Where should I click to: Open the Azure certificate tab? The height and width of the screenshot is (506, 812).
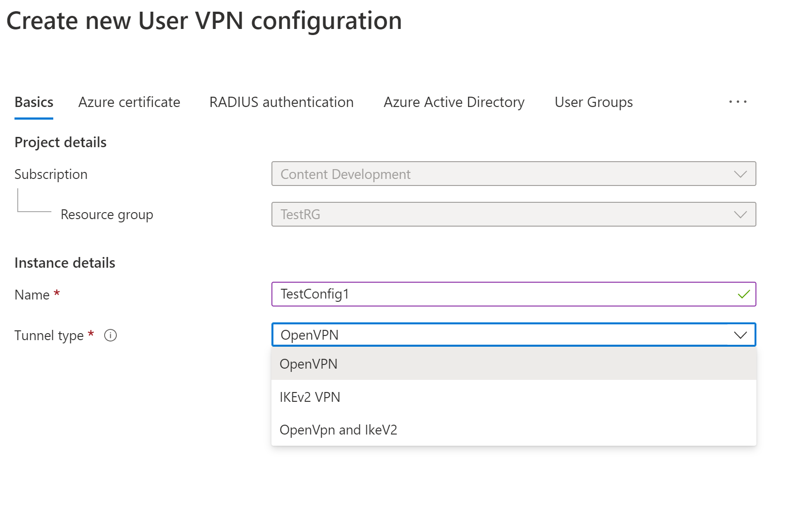(129, 102)
